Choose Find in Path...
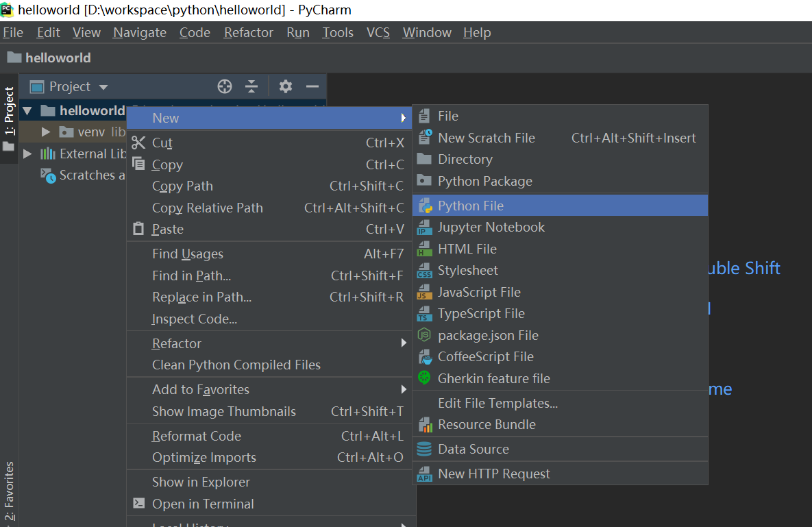Viewport: 812px width, 527px height. [269, 275]
